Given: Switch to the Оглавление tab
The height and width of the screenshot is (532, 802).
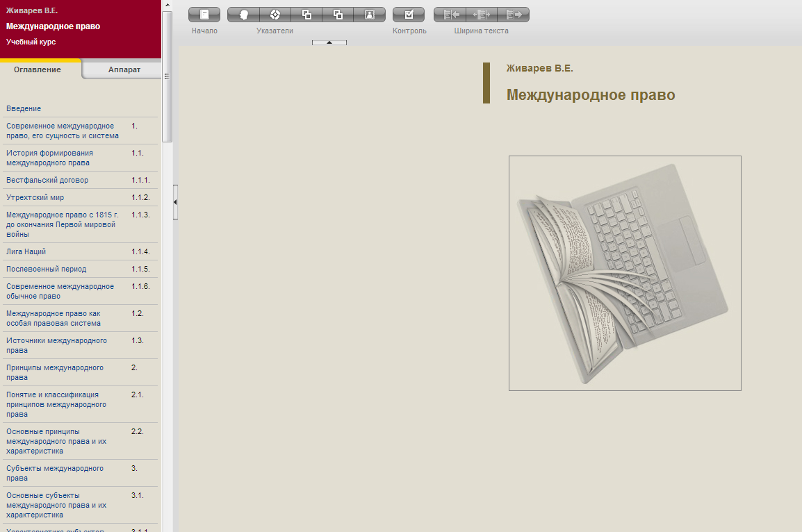Looking at the screenshot, I should (38, 69).
